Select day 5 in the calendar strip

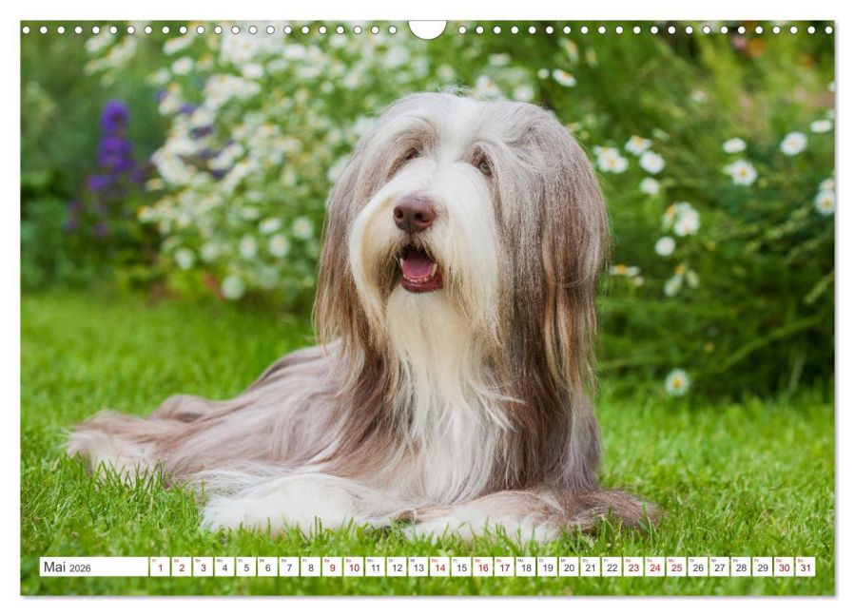[246, 567]
